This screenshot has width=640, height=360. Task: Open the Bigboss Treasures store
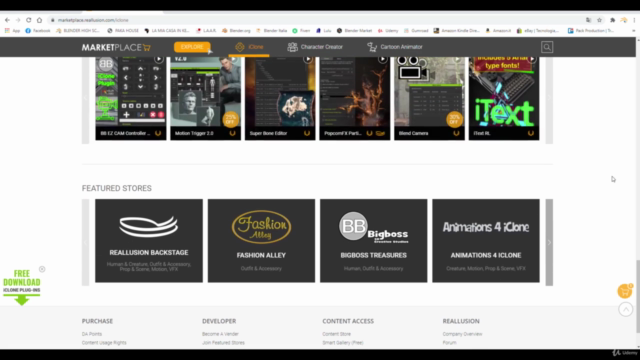coord(373,241)
